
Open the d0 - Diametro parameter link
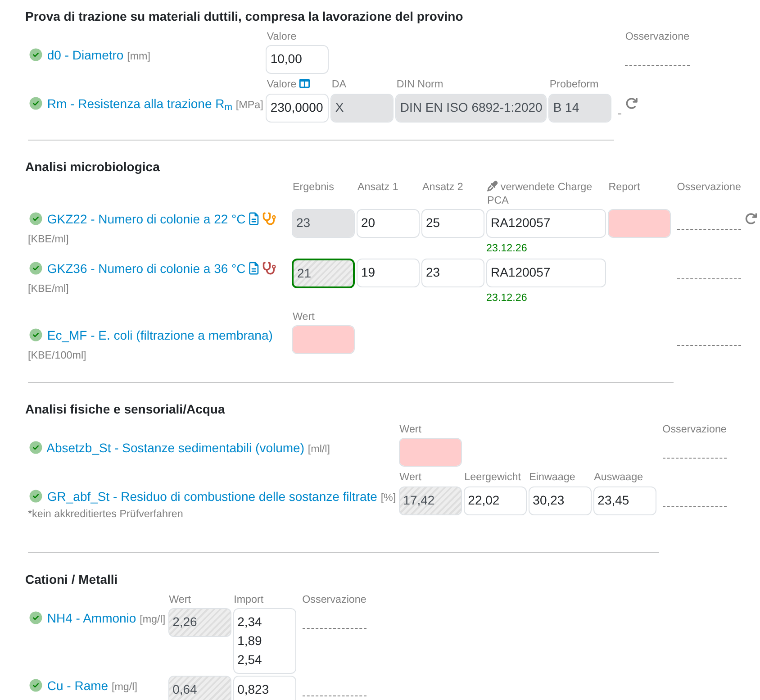(85, 55)
